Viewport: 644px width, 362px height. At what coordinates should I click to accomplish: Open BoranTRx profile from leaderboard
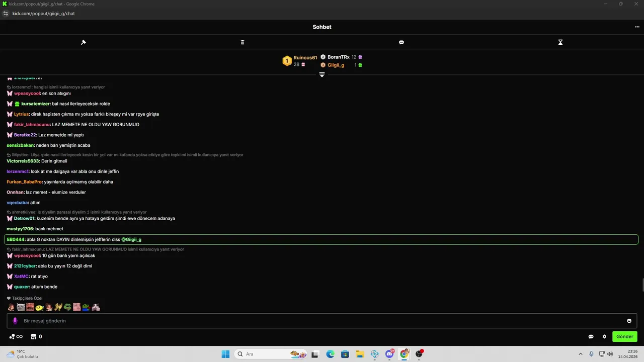[x=339, y=57]
